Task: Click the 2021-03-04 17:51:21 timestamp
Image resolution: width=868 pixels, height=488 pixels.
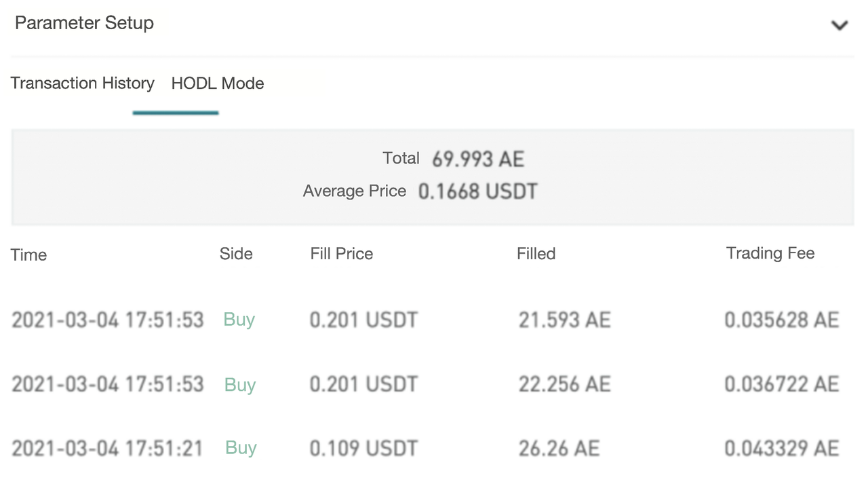Action: (x=107, y=448)
